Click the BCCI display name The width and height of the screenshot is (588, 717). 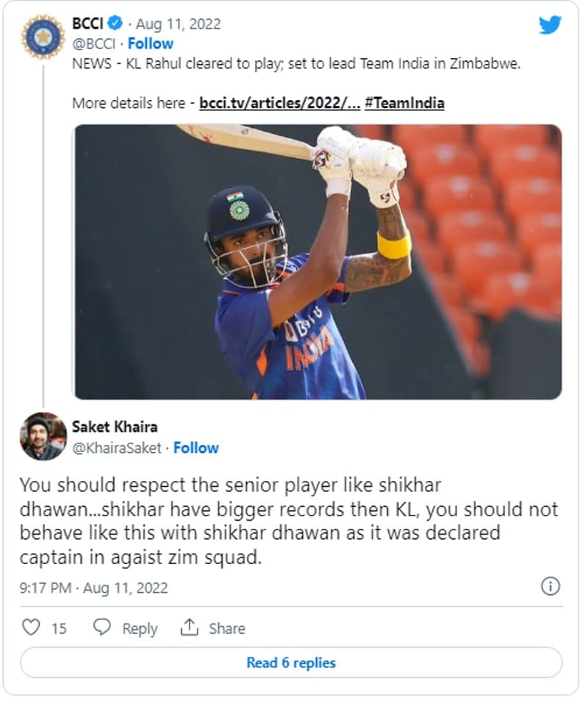(87, 24)
